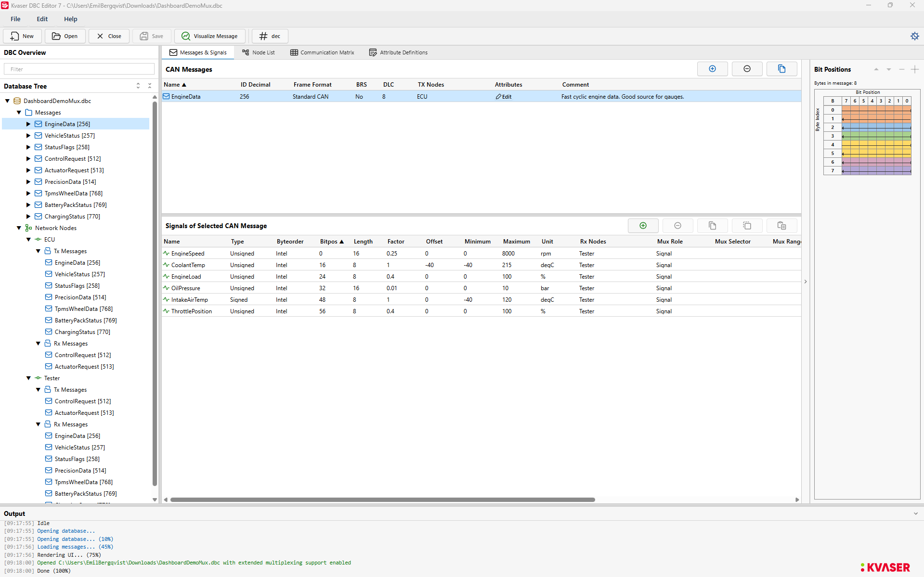The height and width of the screenshot is (577, 924).
Task: Open the Edit menu
Action: pos(42,19)
